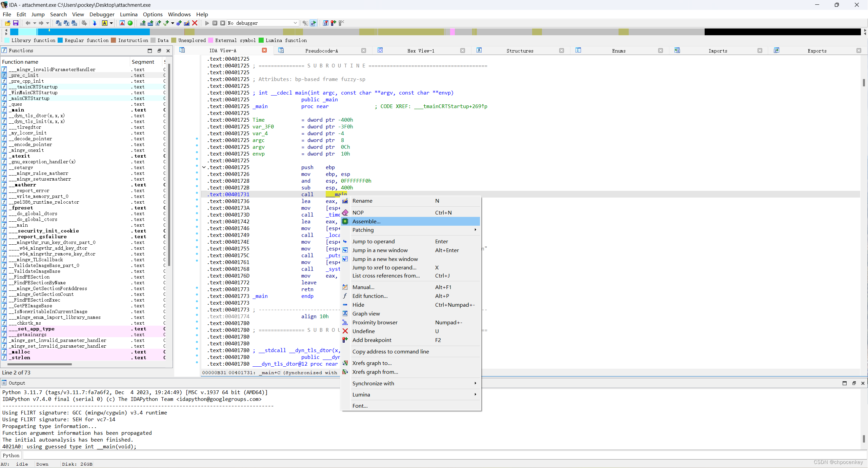Open the Debugger menu
The image size is (868, 468).
tap(102, 14)
